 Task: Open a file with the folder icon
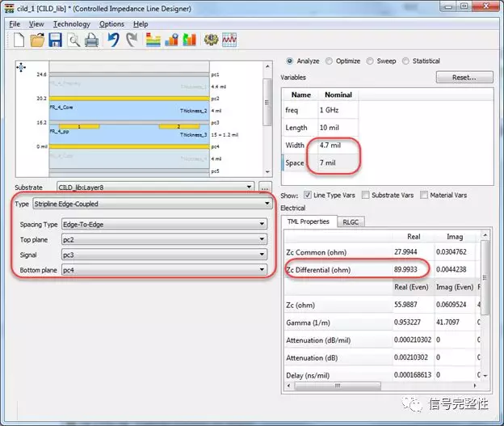pyautogui.click(x=37, y=40)
